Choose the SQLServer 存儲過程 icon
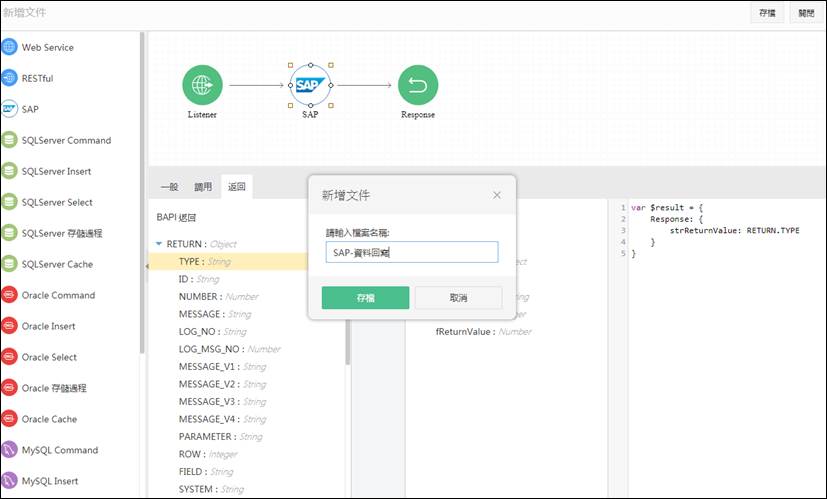 (9, 233)
